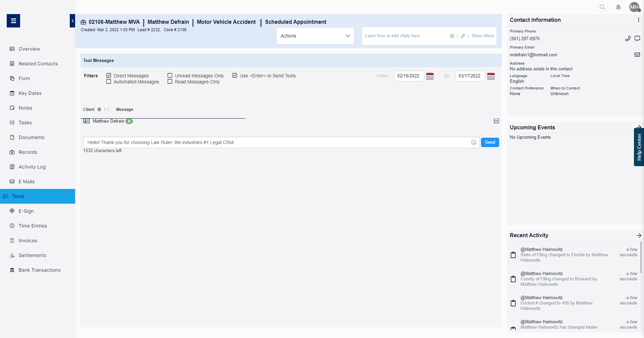
Task: Open the From date calendar picker
Action: 430,76
